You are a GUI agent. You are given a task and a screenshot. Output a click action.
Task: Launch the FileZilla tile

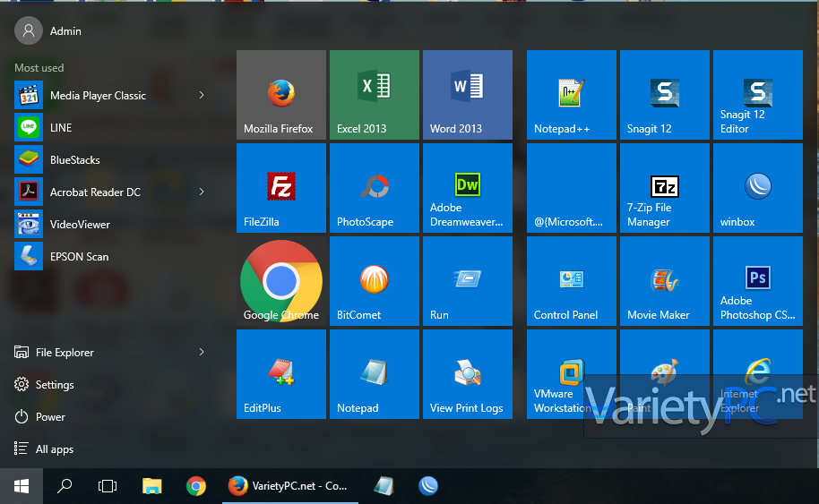(281, 188)
